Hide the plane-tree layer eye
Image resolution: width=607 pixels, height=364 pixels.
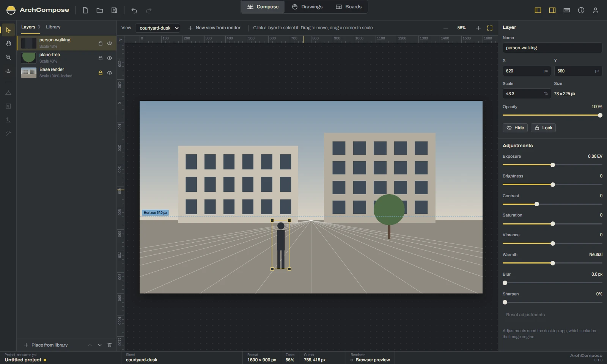pos(110,58)
